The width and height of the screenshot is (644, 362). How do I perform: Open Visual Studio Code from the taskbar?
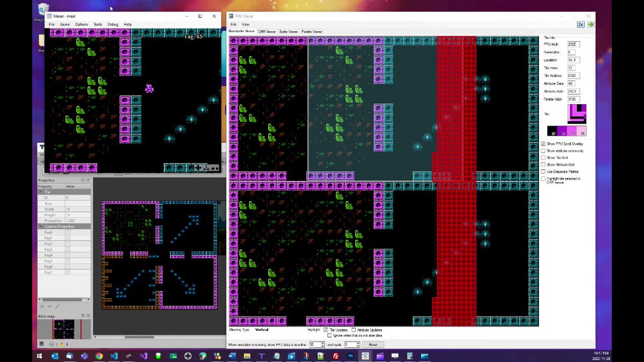coord(114,356)
